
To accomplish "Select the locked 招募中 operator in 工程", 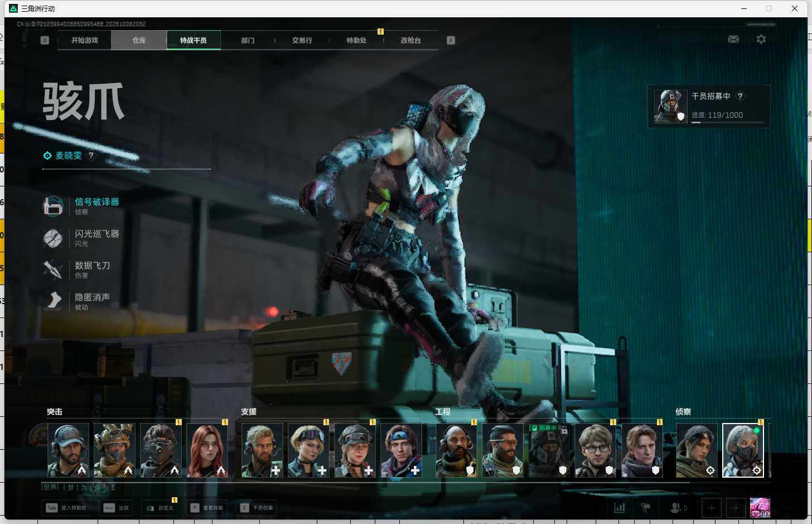I will (549, 450).
